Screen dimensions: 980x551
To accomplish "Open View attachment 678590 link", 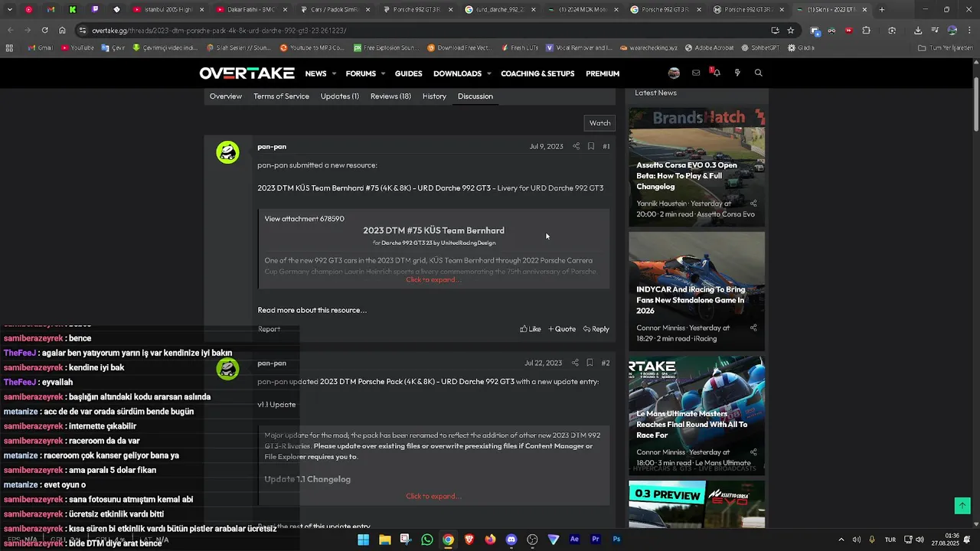I will 304,219.
